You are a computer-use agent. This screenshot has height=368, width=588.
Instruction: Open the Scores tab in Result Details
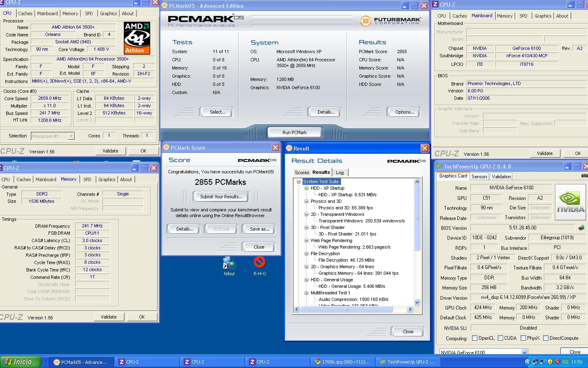click(x=302, y=173)
